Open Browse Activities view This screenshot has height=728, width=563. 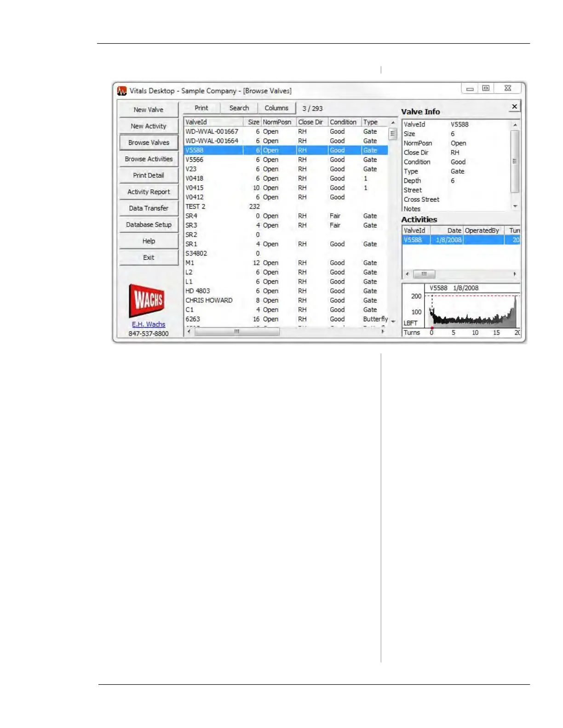pos(149,159)
